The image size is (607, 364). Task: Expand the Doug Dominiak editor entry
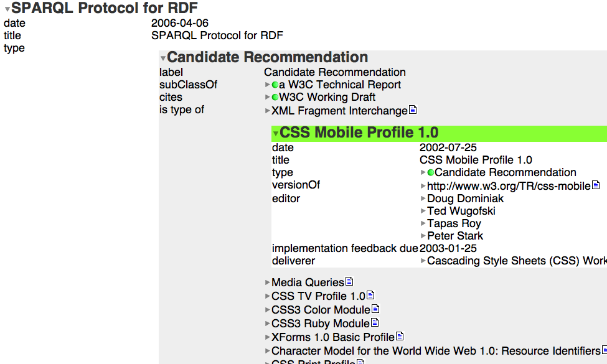423,199
